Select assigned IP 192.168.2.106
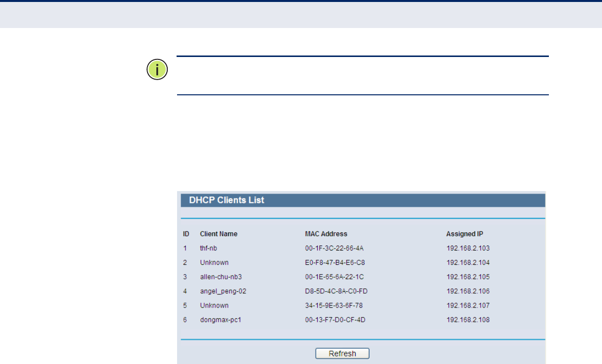 pyautogui.click(x=468, y=291)
